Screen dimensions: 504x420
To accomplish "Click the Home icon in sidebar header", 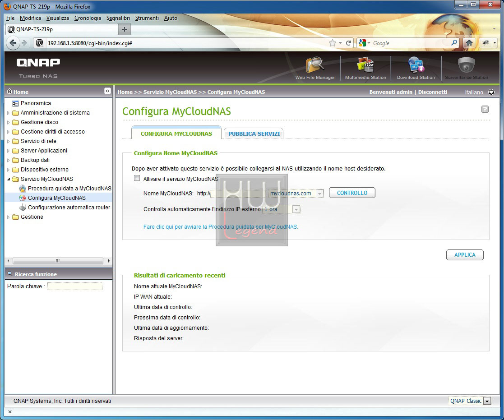I will 9,91.
